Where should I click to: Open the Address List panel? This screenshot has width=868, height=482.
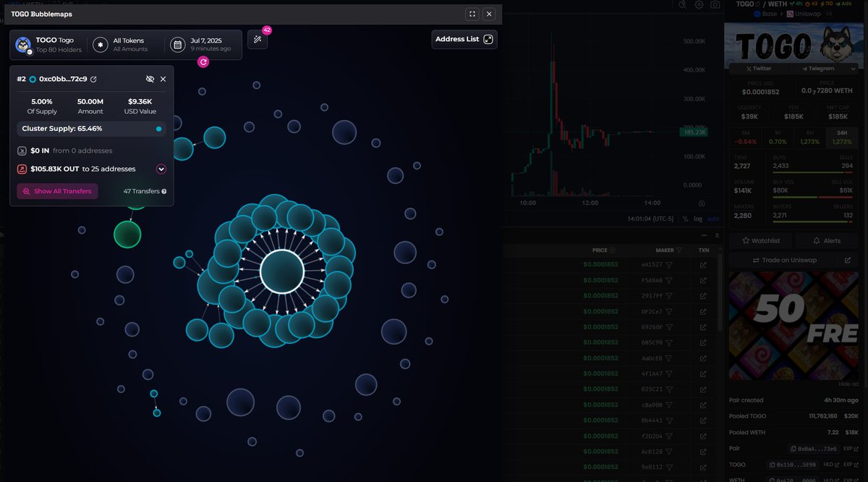coord(464,39)
